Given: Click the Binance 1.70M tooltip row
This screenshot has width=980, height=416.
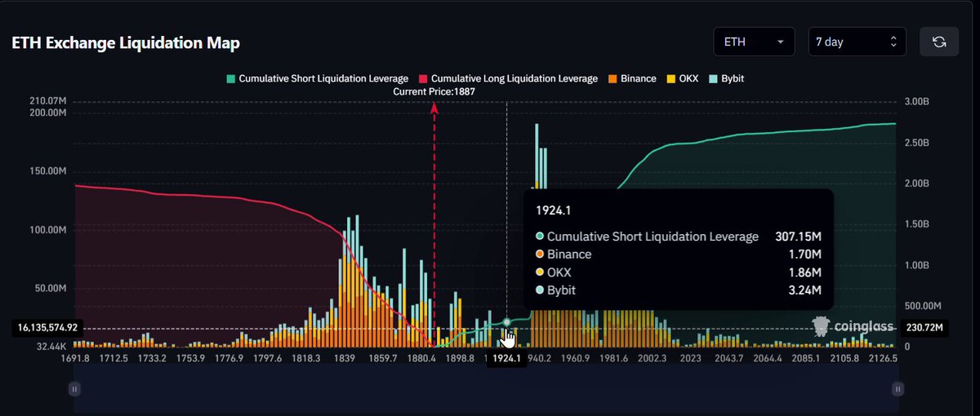Looking at the screenshot, I should point(678,254).
